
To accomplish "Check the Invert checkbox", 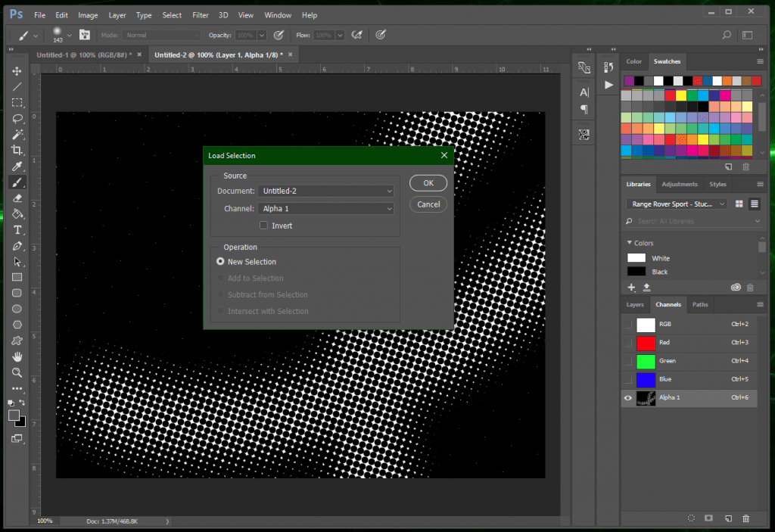I will pyautogui.click(x=264, y=226).
